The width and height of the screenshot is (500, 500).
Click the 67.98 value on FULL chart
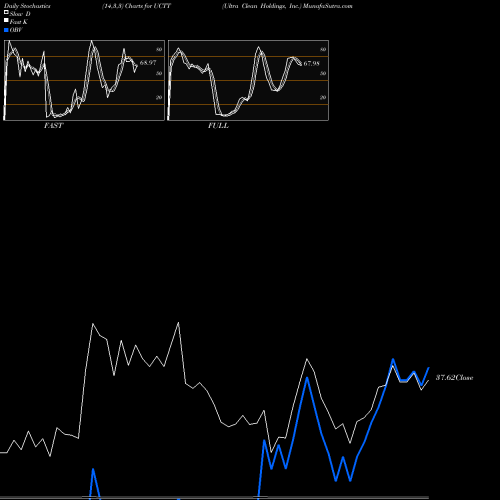(x=312, y=63)
